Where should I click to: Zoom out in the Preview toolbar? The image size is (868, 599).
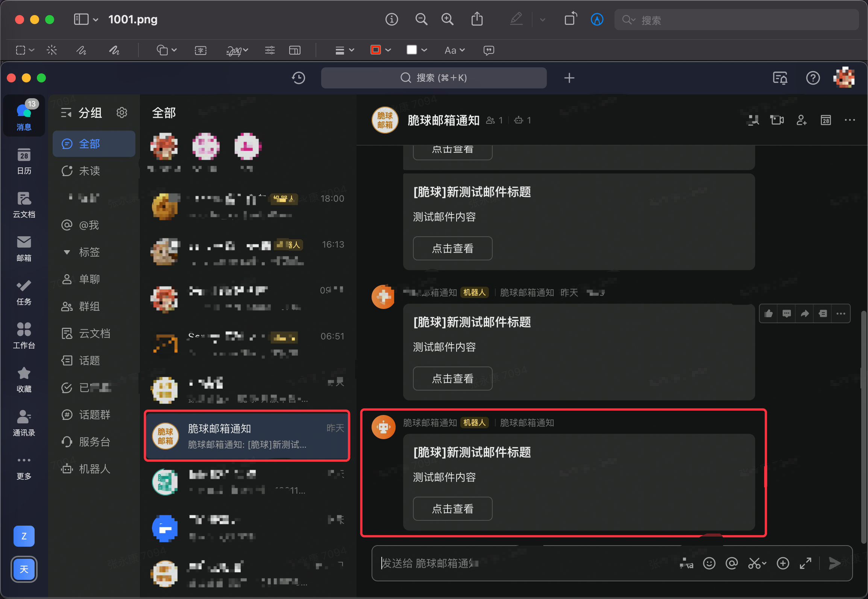pyautogui.click(x=421, y=19)
